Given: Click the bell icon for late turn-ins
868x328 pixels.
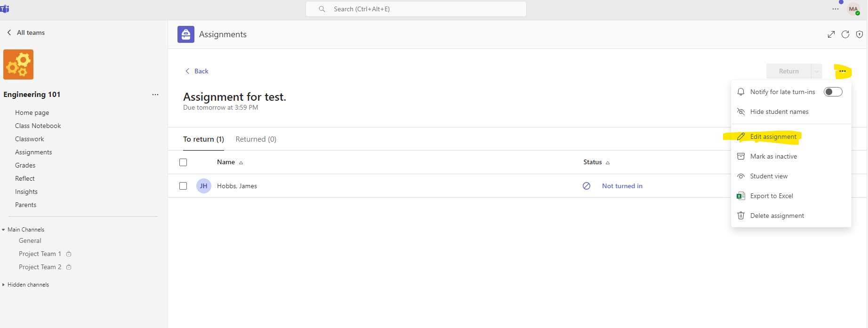Looking at the screenshot, I should tap(741, 92).
